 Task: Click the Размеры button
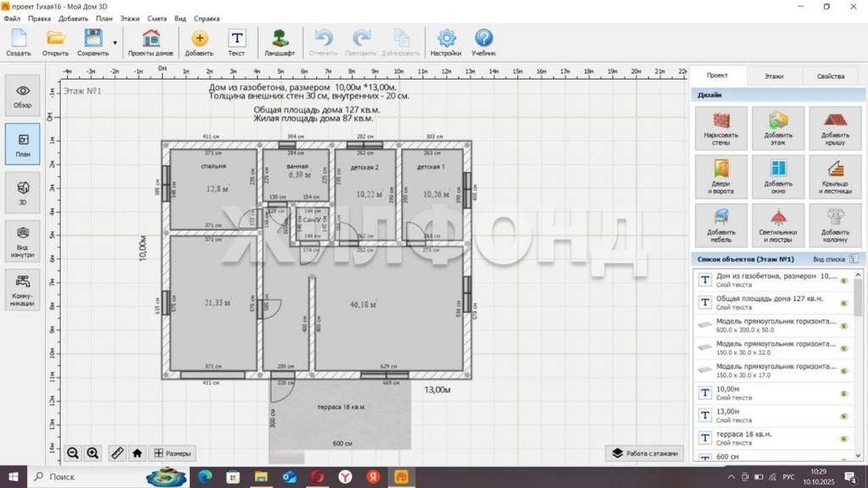[172, 453]
